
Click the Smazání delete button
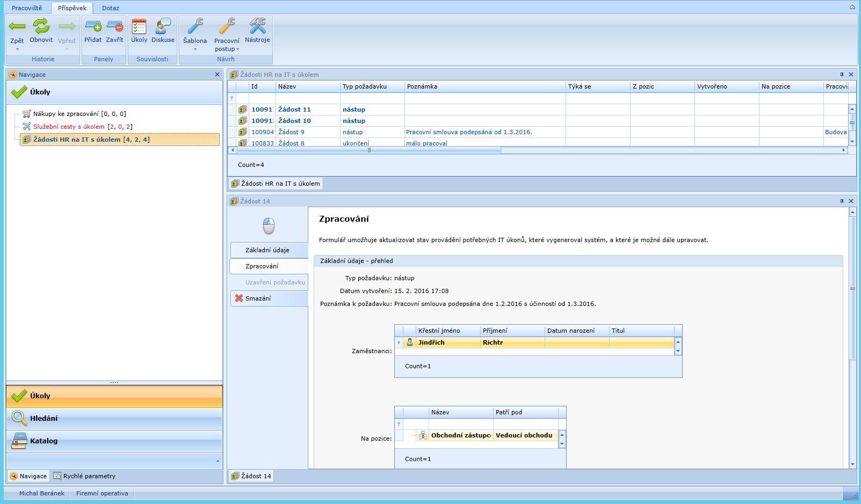coord(258,298)
